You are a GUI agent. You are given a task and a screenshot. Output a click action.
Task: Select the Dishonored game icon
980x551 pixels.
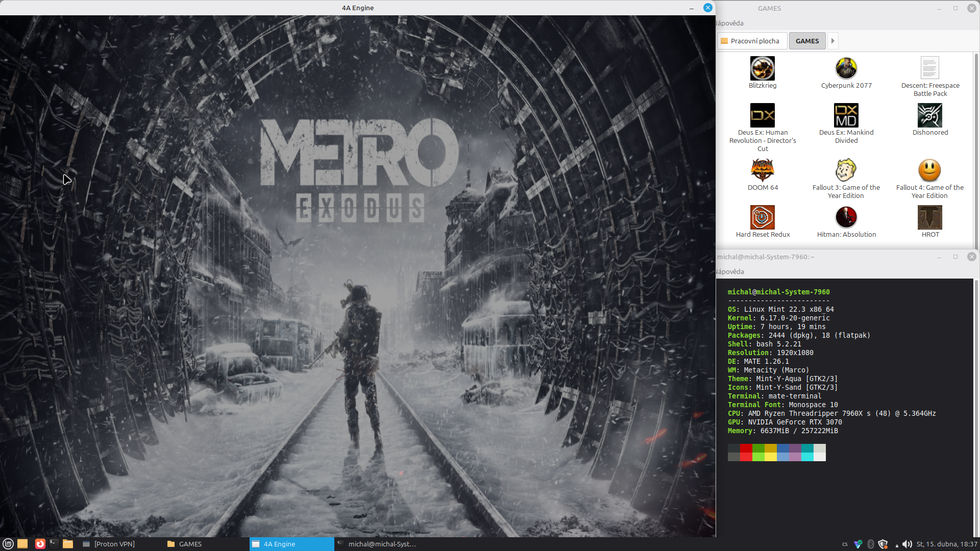tap(929, 115)
